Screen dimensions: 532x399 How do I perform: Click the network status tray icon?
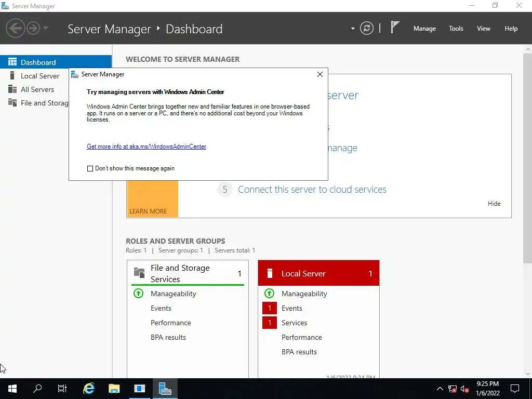[453, 389]
